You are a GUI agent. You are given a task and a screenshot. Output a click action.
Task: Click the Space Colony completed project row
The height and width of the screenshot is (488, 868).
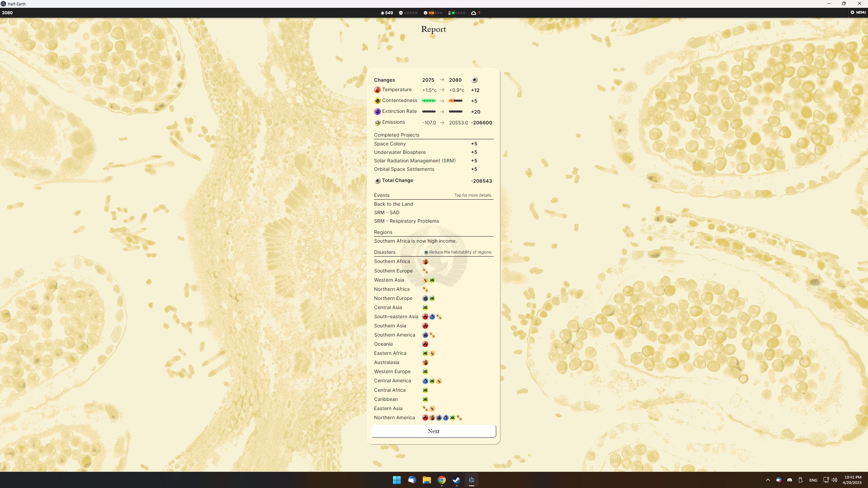(x=390, y=144)
